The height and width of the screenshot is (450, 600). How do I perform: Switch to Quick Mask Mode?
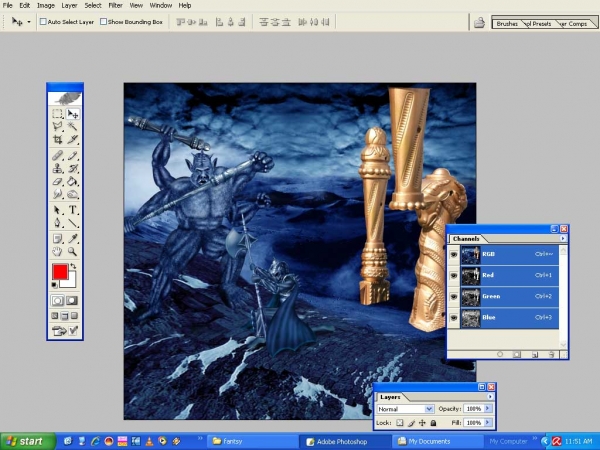(72, 300)
